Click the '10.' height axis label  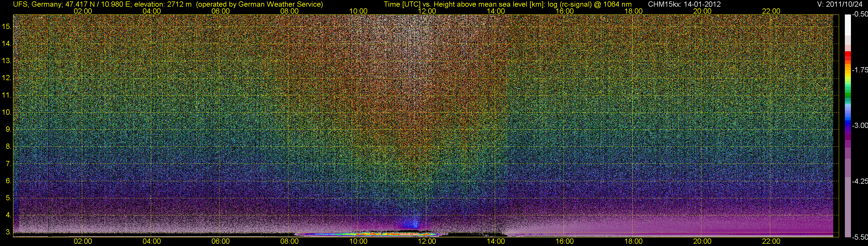point(6,112)
